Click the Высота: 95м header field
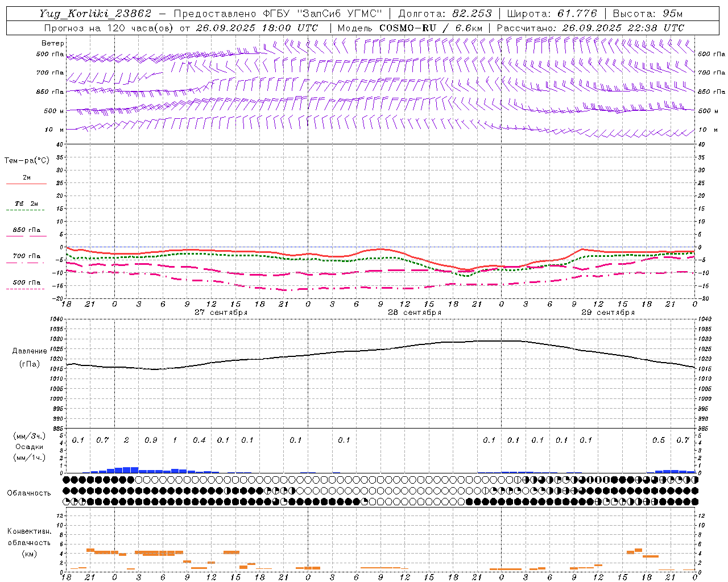Screen dimensions: 728x582 pyautogui.click(x=648, y=14)
